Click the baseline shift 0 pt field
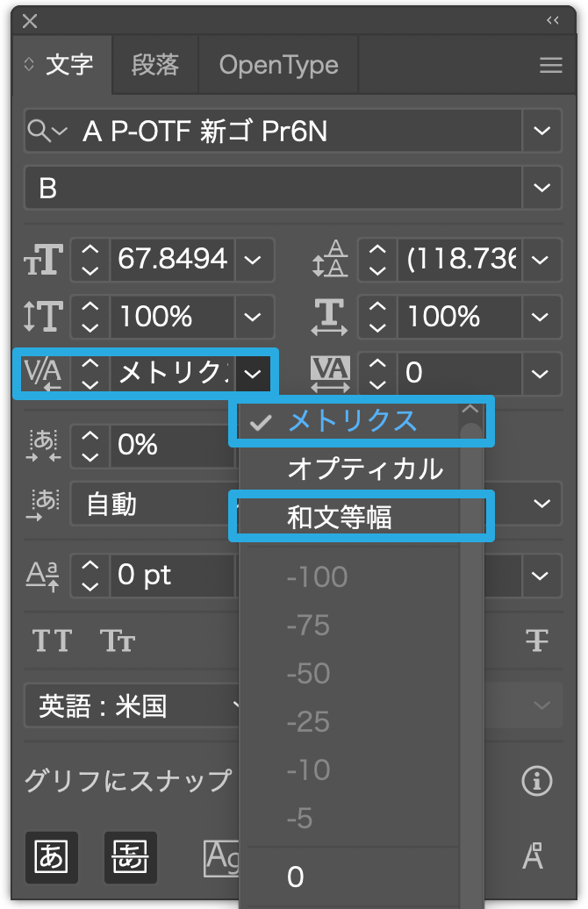The height and width of the screenshot is (909, 588). (x=172, y=576)
